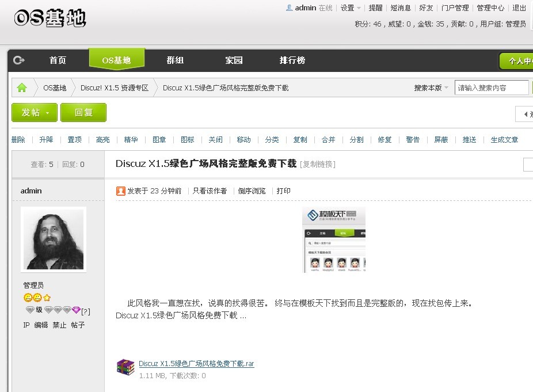Viewport: 533px width, 392px height.
Task: Click 禁止 link under author profile
Action: click(x=59, y=325)
